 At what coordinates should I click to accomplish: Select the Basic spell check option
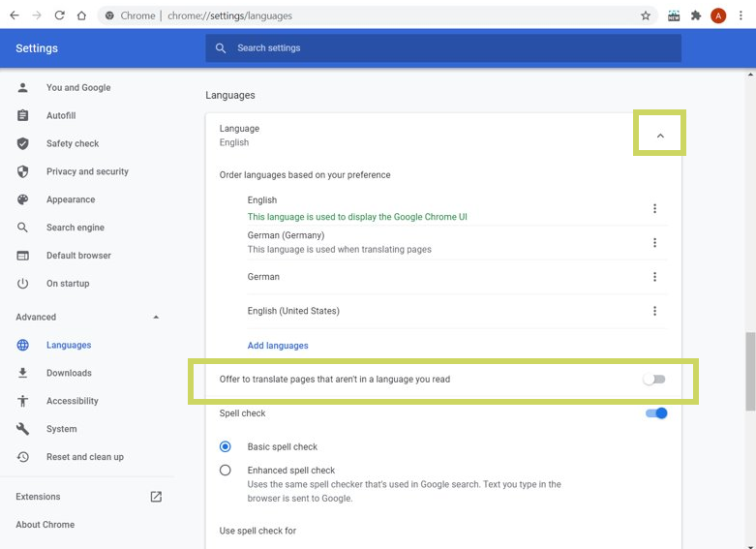click(226, 447)
